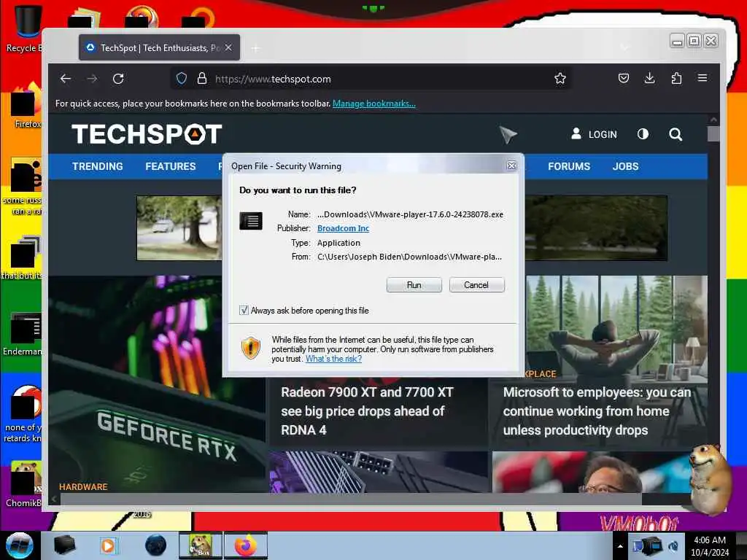Click the Broadcom Inc publisher link
Screen dimensions: 747x560
click(x=343, y=228)
